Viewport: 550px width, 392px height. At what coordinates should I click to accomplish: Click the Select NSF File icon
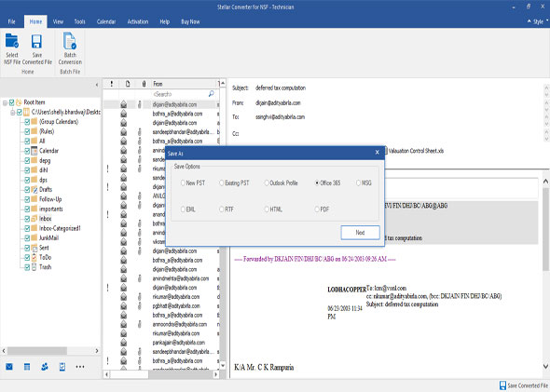[x=11, y=41]
